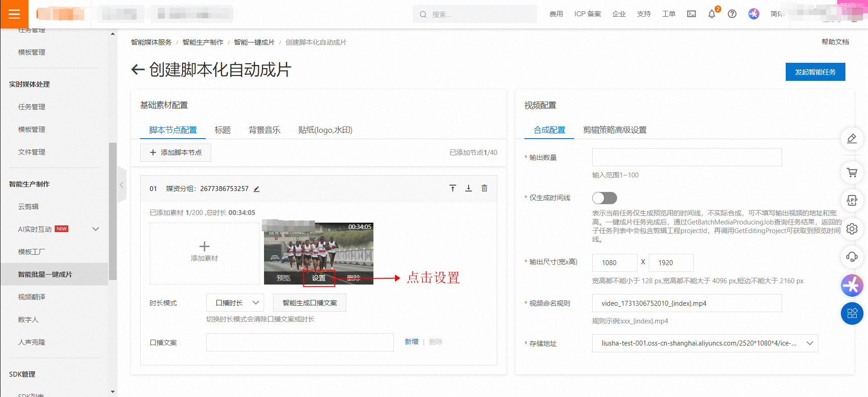Image resolution: width=868 pixels, height=397 pixels.
Task: Move script node 01 down
Action: [x=468, y=188]
